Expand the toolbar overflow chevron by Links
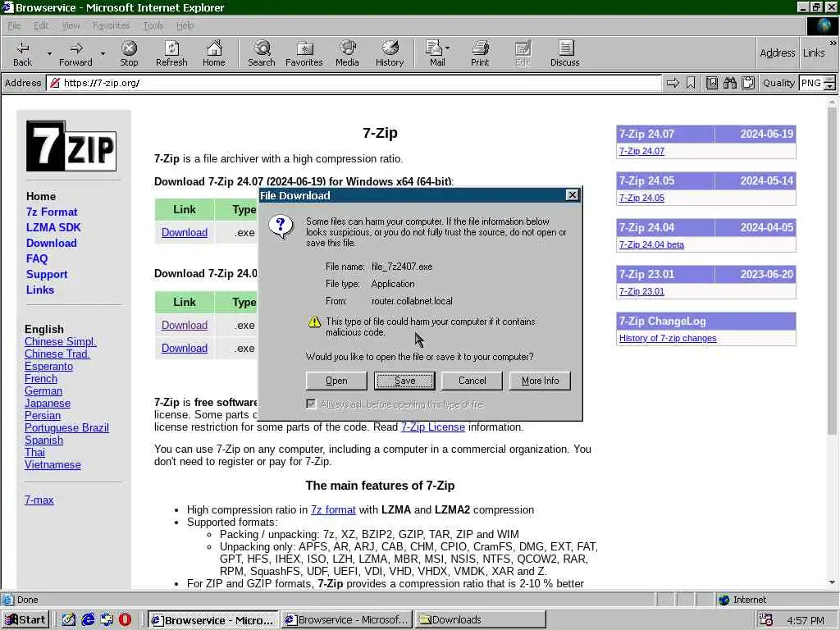Screen dimensions: 840x630 [x=833, y=43]
